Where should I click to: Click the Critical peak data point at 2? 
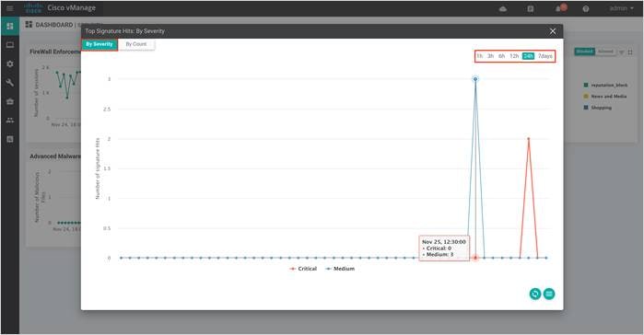point(529,139)
